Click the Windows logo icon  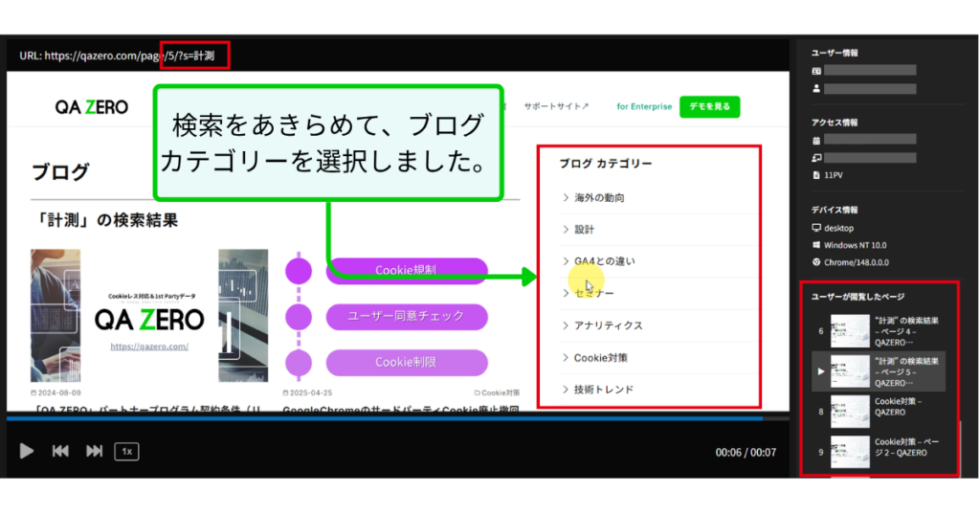pos(816,245)
